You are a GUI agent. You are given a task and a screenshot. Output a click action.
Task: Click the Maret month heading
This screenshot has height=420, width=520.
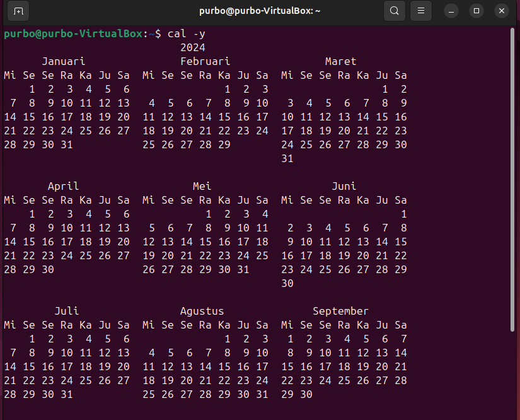click(x=340, y=61)
